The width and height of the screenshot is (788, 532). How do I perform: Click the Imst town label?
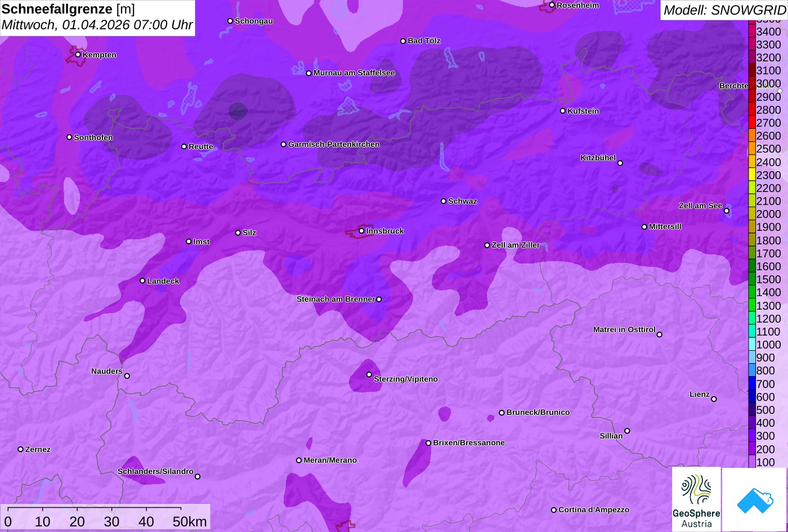(x=202, y=242)
